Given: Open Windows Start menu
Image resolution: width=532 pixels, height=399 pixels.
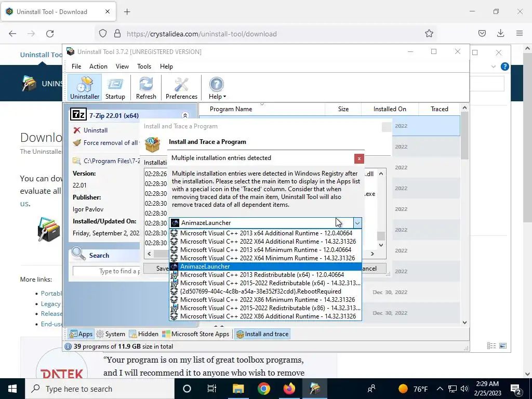Looking at the screenshot, I should click(12, 389).
